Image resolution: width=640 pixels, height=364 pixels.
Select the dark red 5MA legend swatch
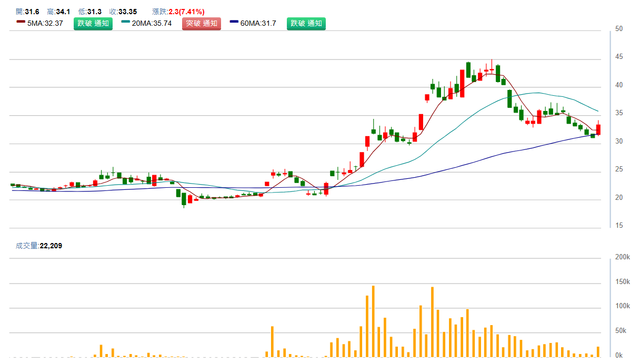pos(21,22)
